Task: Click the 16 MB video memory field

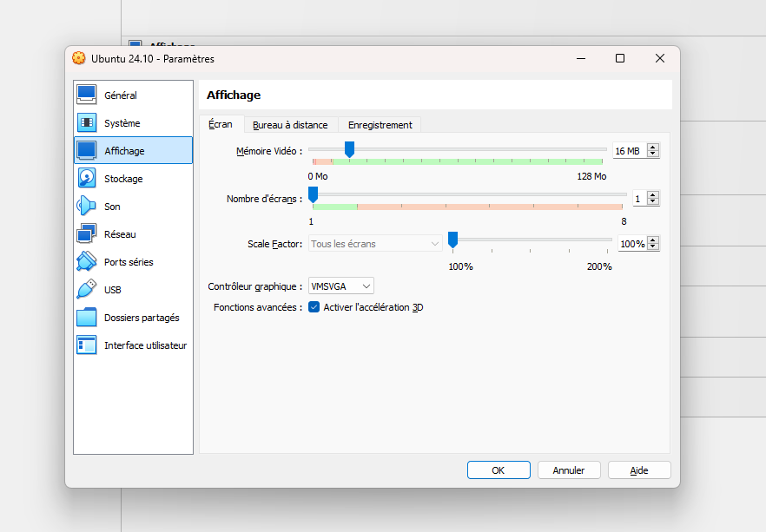Action: coord(629,151)
